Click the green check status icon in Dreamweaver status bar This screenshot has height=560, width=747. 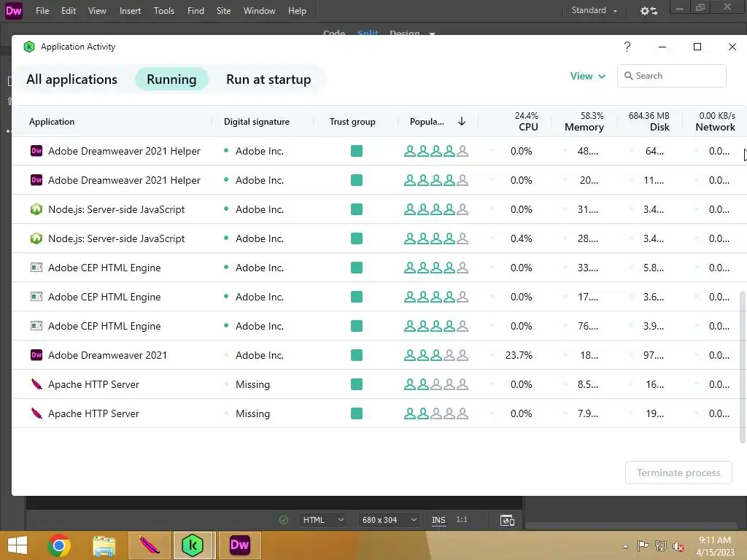(284, 519)
